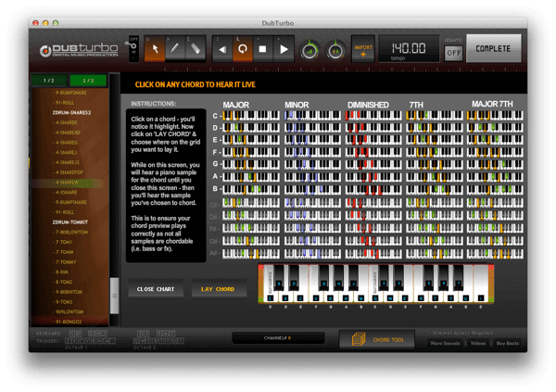Adjust the volume knob with green bars
Screen dimensions: 556x392
310,51
